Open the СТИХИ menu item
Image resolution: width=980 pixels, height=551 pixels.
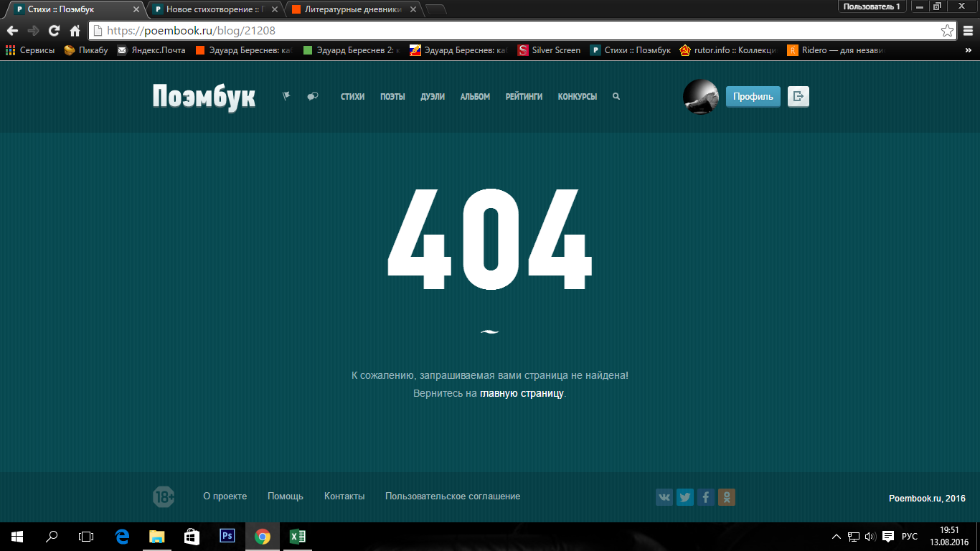pos(352,97)
